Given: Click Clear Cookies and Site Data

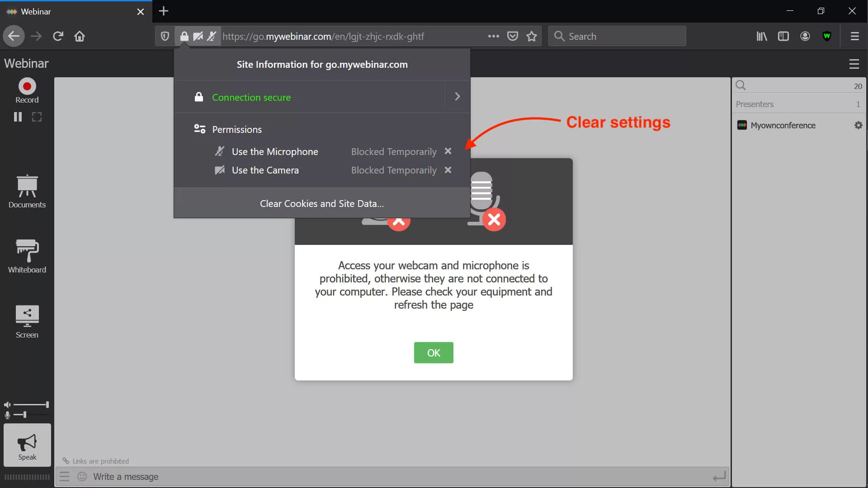Looking at the screenshot, I should click(321, 204).
